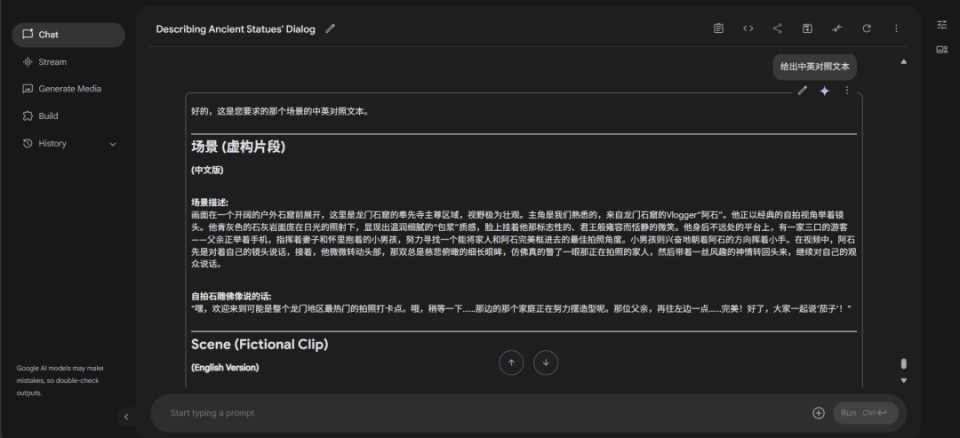The width and height of the screenshot is (960, 438).
Task: Click the conversation title 'Describing Ancient Statues' Dialog'
Action: (236, 29)
